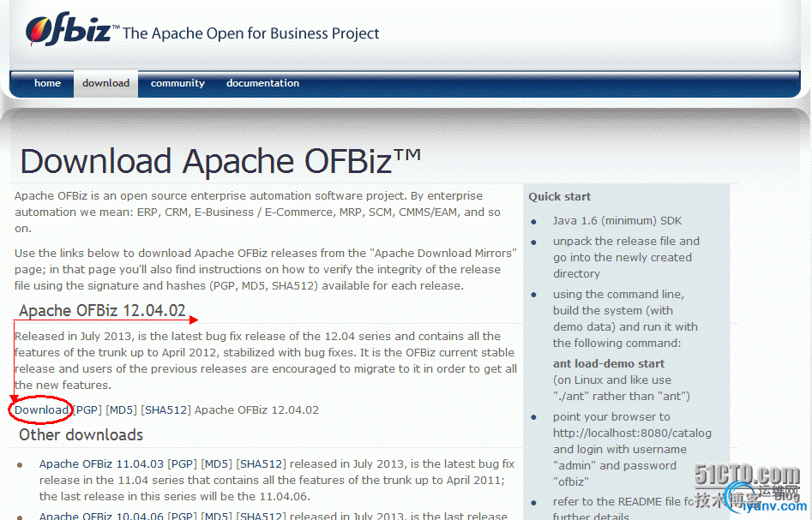Click the Apache OFBiz 10.04.06 download link
The image size is (812, 520).
tap(101, 516)
